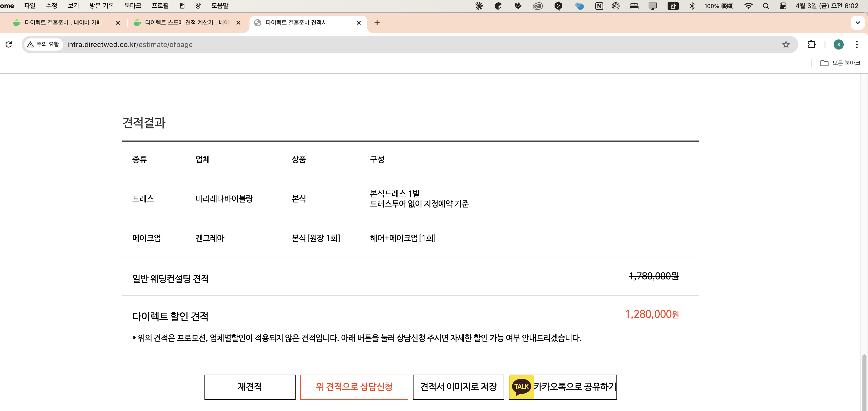Click the address bar URL field

(x=236, y=44)
